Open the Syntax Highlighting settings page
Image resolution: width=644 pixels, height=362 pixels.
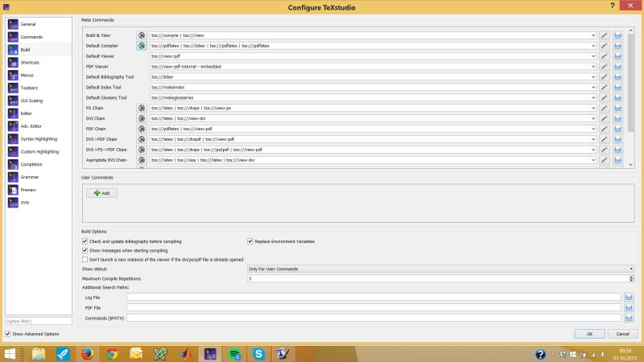39,138
